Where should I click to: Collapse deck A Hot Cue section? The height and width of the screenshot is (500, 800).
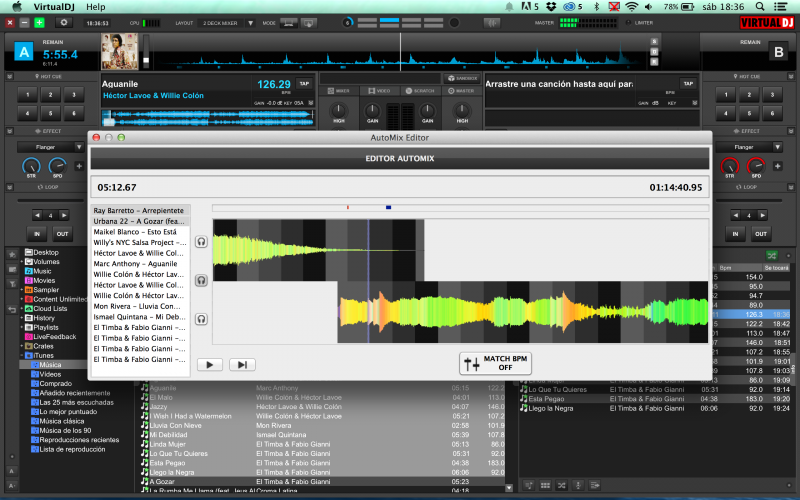point(9,77)
